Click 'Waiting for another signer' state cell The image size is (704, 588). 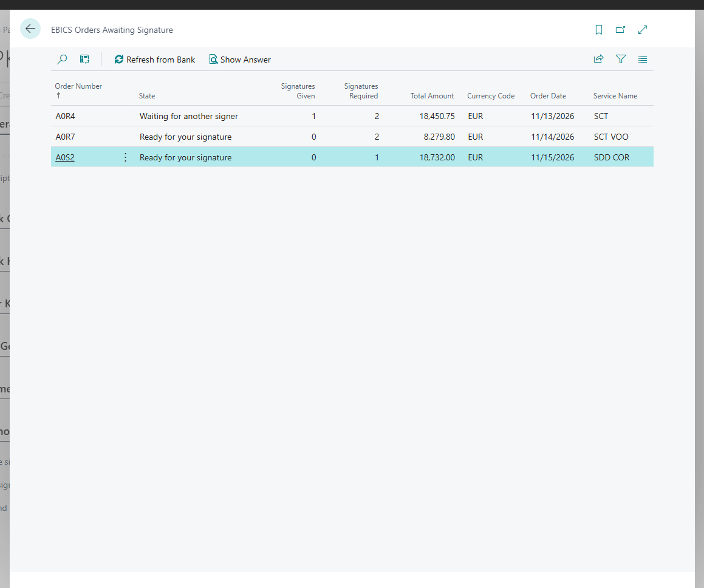[188, 116]
